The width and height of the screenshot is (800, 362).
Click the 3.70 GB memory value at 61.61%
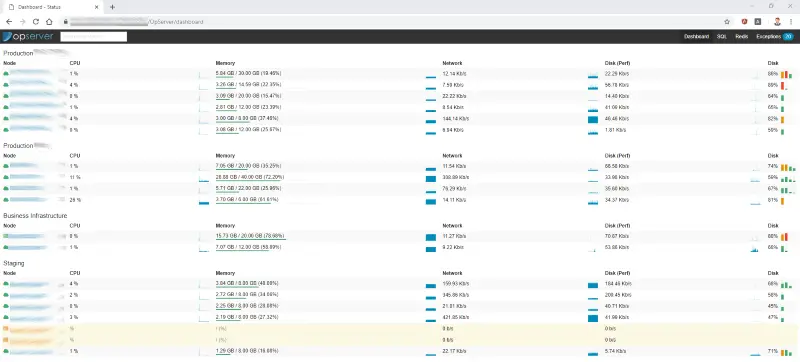coord(247,199)
